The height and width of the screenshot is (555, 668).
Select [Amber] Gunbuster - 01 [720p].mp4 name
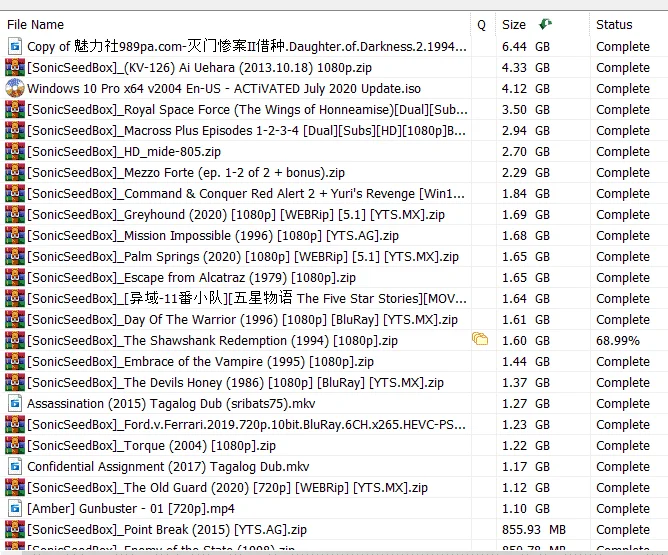point(131,509)
